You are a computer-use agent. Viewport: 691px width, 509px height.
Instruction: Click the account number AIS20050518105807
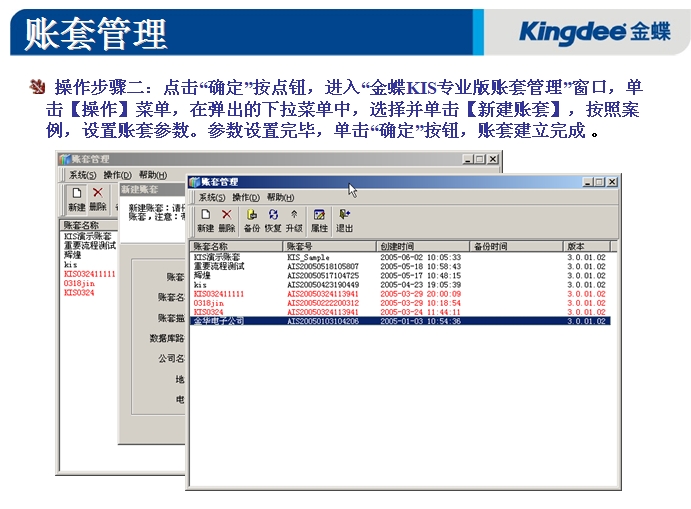click(323, 266)
